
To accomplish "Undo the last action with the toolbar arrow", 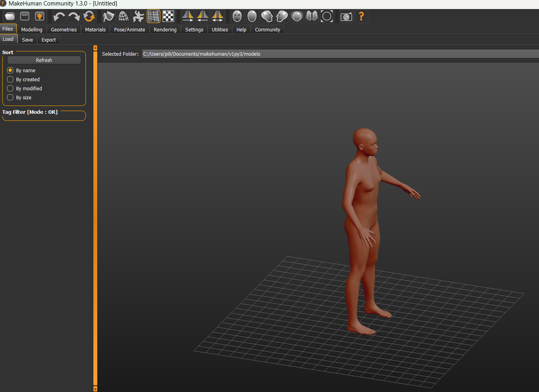I will click(x=59, y=16).
